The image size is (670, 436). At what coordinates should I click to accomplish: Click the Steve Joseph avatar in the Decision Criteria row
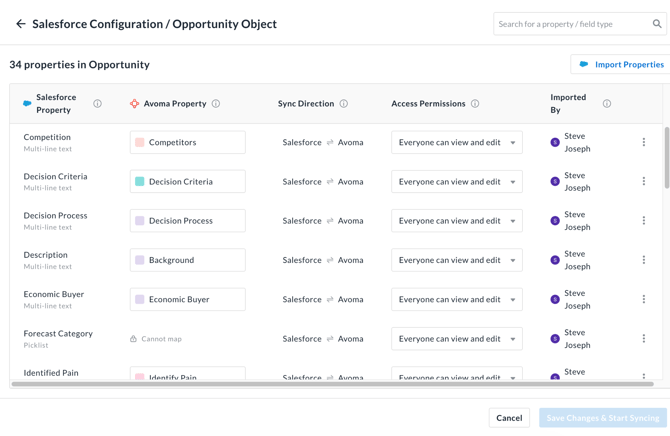pyautogui.click(x=555, y=182)
